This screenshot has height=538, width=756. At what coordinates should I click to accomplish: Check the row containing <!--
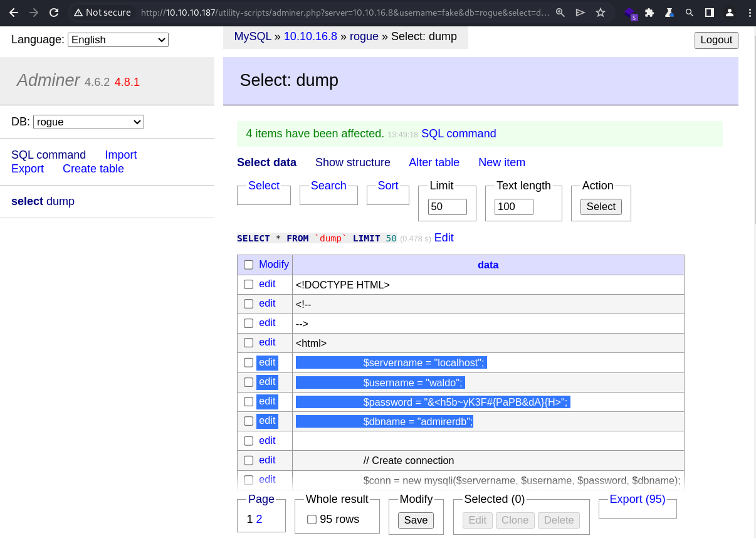click(x=249, y=303)
